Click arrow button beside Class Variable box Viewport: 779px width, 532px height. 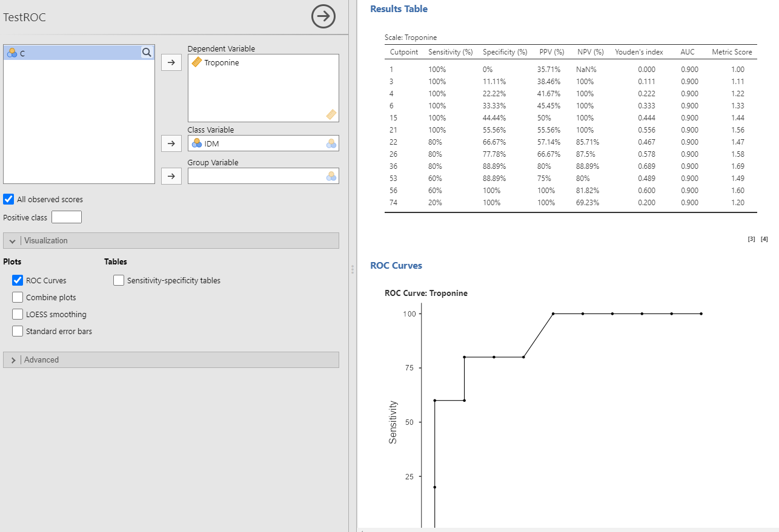tap(171, 143)
